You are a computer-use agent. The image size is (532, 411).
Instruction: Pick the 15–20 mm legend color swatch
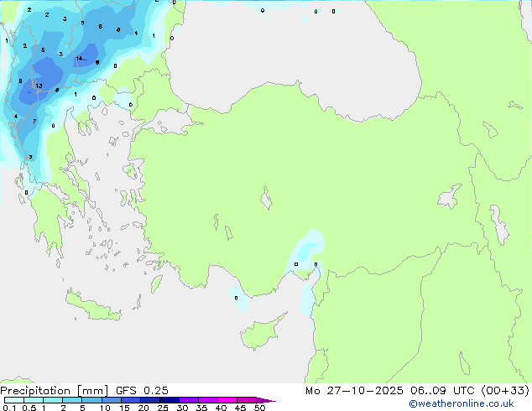(x=130, y=400)
